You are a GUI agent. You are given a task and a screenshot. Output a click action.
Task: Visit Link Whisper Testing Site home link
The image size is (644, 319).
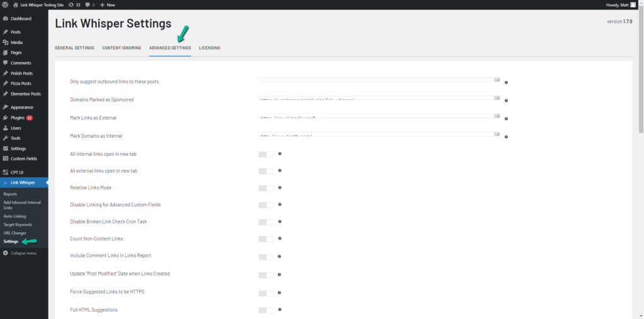[38, 4]
